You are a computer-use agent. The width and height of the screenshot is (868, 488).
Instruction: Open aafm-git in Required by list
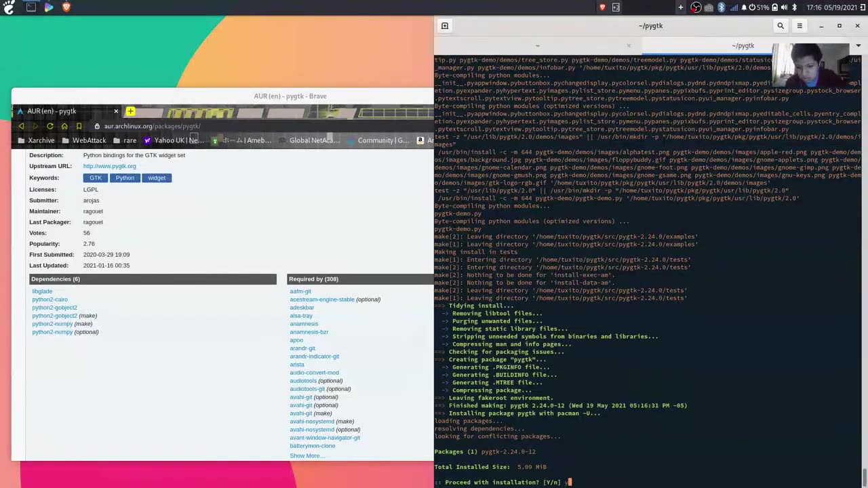(x=300, y=291)
